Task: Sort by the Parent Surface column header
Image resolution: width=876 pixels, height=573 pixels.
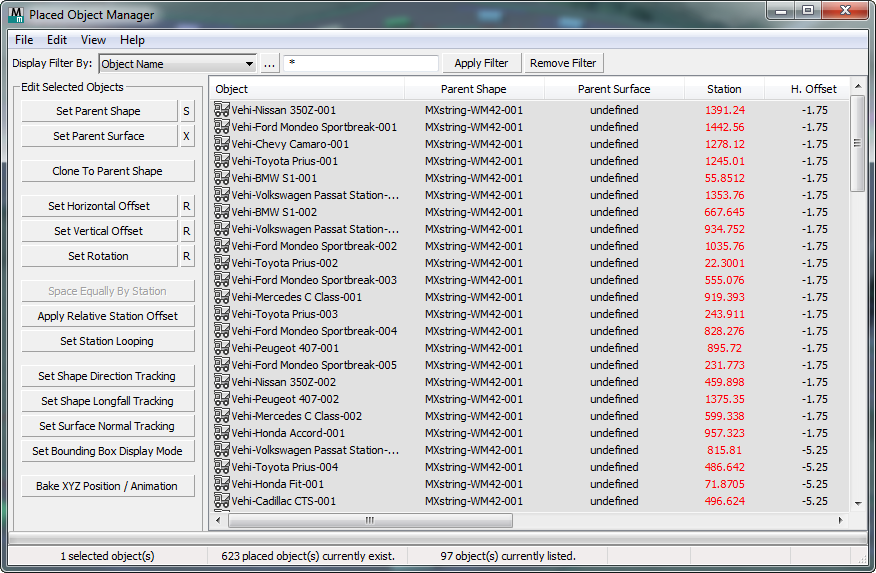Action: (614, 89)
